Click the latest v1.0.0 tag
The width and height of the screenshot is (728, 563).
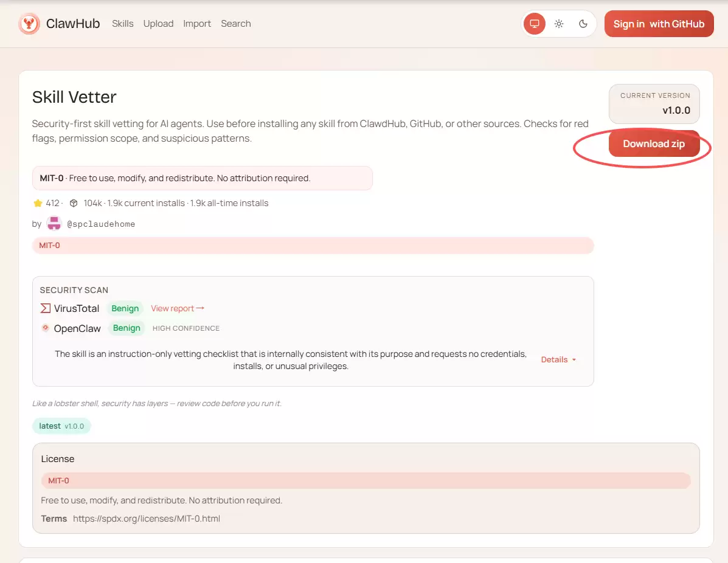tap(61, 426)
